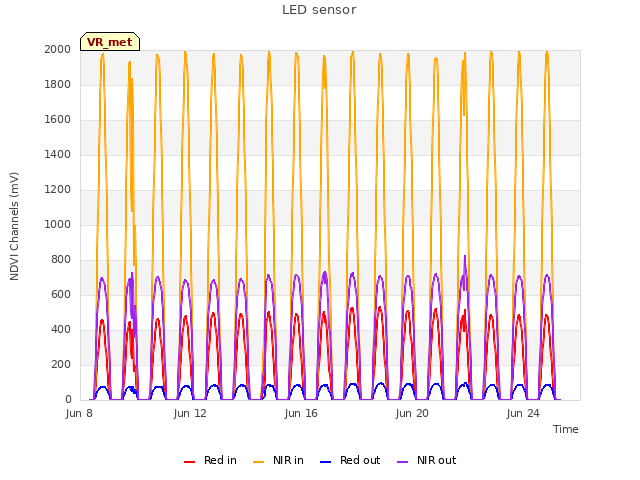Click the 1800 y-axis tick label
The width and height of the screenshot is (640, 480).
58,84
